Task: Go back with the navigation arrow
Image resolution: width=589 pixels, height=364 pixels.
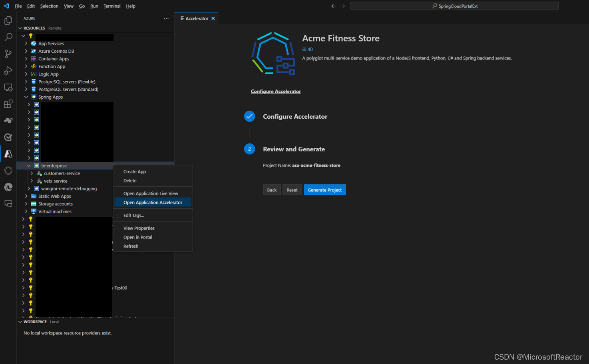Action: pos(333,6)
